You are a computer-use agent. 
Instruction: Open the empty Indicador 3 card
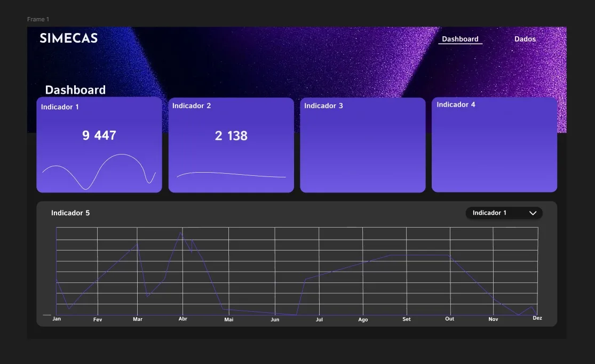(362, 144)
